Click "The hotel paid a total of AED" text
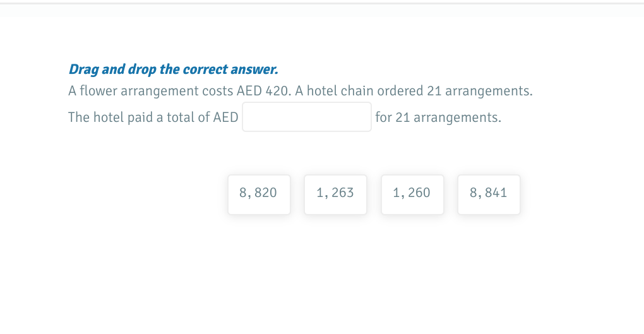644x334 pixels. [153, 118]
